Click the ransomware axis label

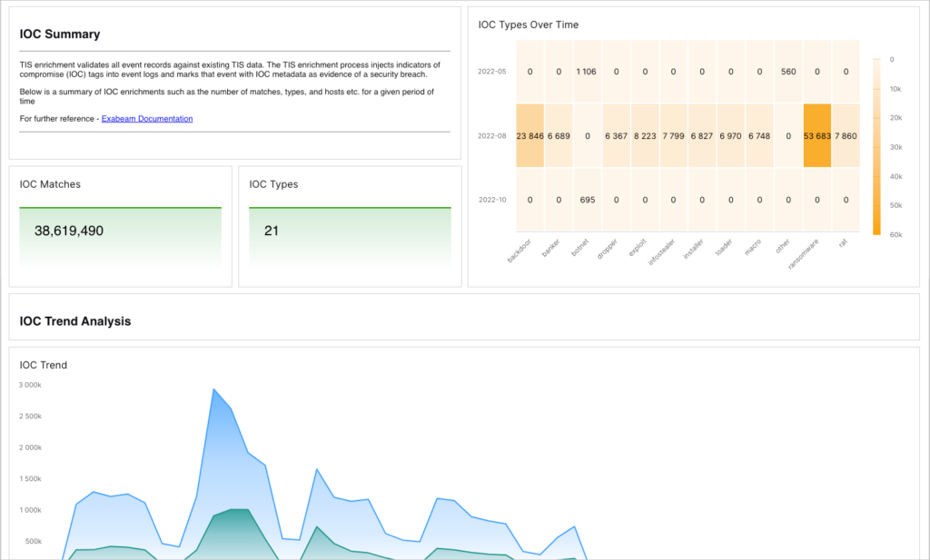[x=804, y=253]
